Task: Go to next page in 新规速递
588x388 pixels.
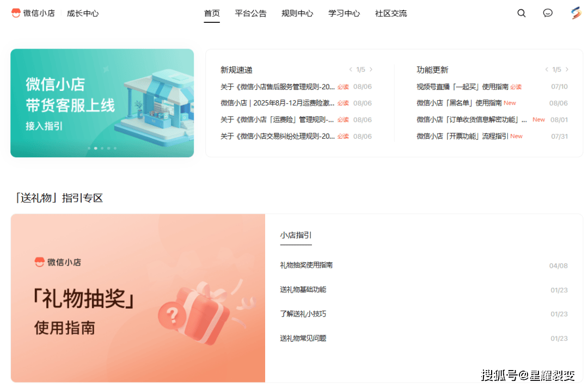Action: pos(371,69)
